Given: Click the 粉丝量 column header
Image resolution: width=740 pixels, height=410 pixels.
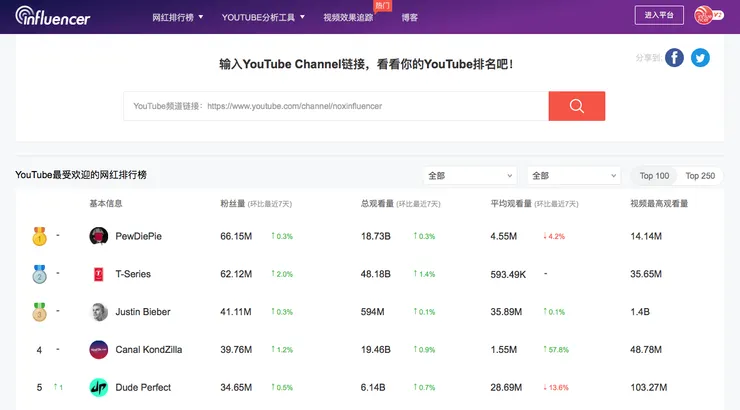Looking at the screenshot, I should click(x=233, y=203).
